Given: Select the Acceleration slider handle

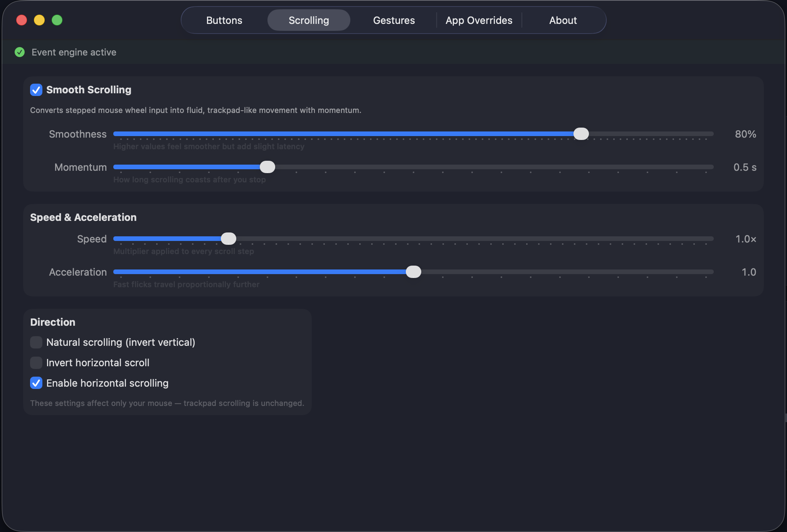Looking at the screenshot, I should click(414, 272).
